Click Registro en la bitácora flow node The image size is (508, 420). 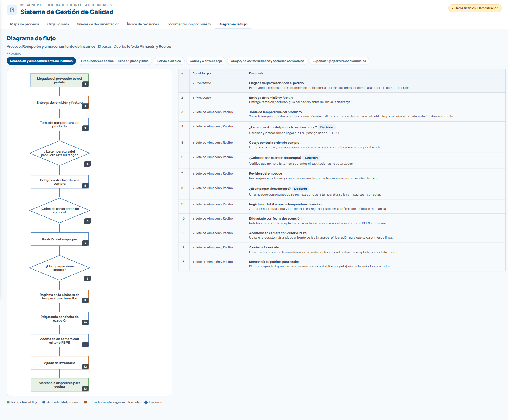pyautogui.click(x=60, y=296)
